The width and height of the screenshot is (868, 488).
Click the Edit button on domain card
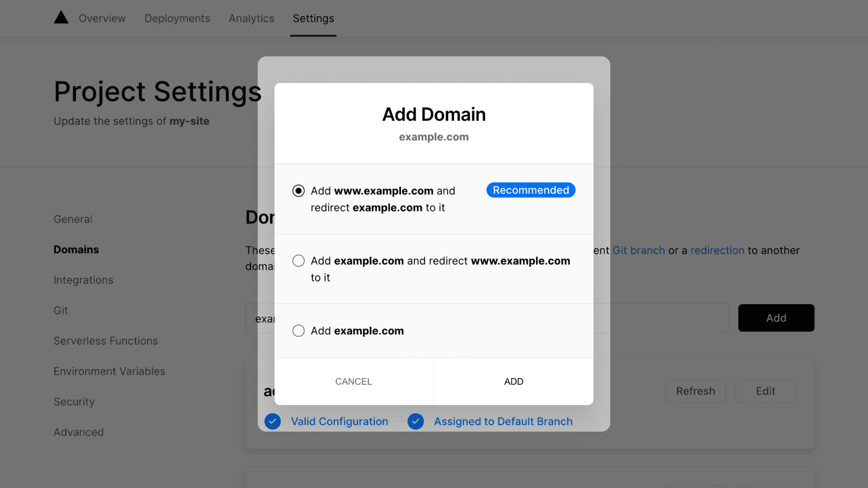point(765,391)
